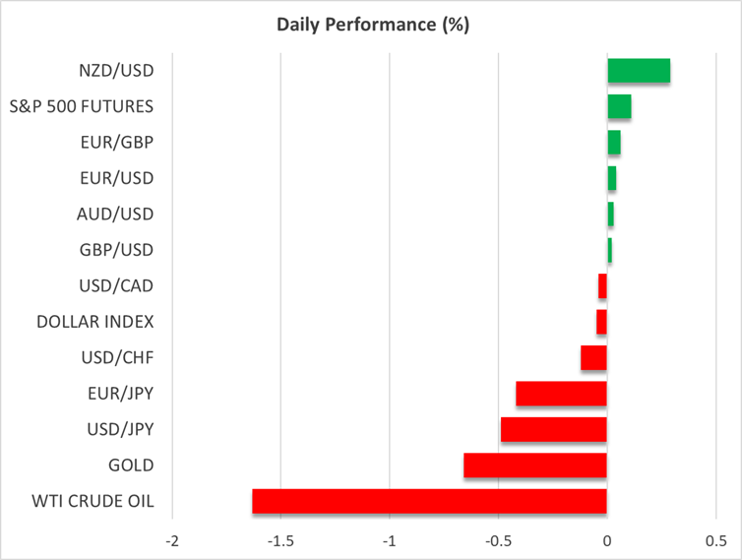
Task: Click the S&P 500 FUTURES green bar
Action: 619,106
